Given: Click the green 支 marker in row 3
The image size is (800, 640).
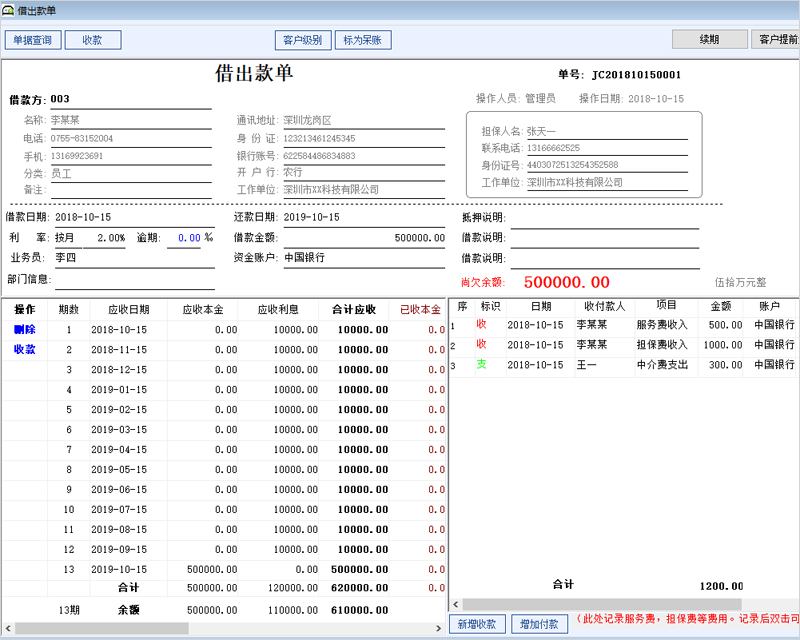Looking at the screenshot, I should [481, 364].
